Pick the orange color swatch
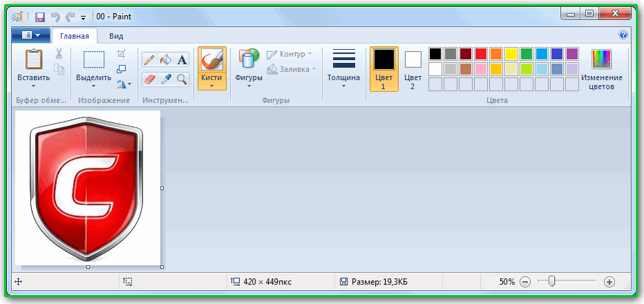 pyautogui.click(x=496, y=54)
